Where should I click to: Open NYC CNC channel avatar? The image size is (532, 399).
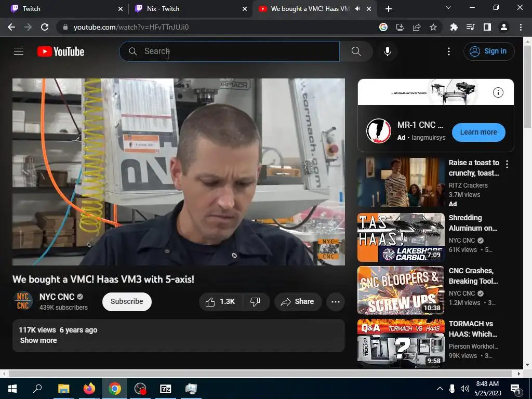(x=23, y=301)
